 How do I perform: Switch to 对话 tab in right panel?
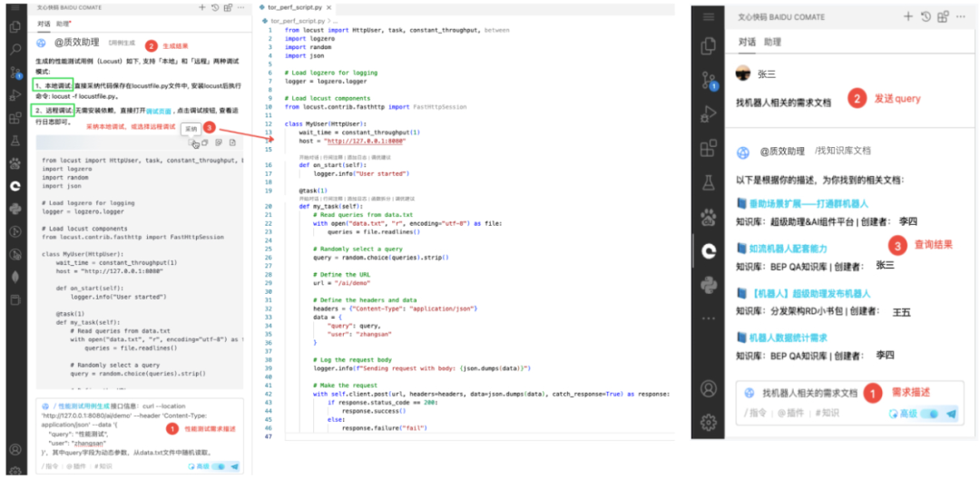(x=747, y=42)
